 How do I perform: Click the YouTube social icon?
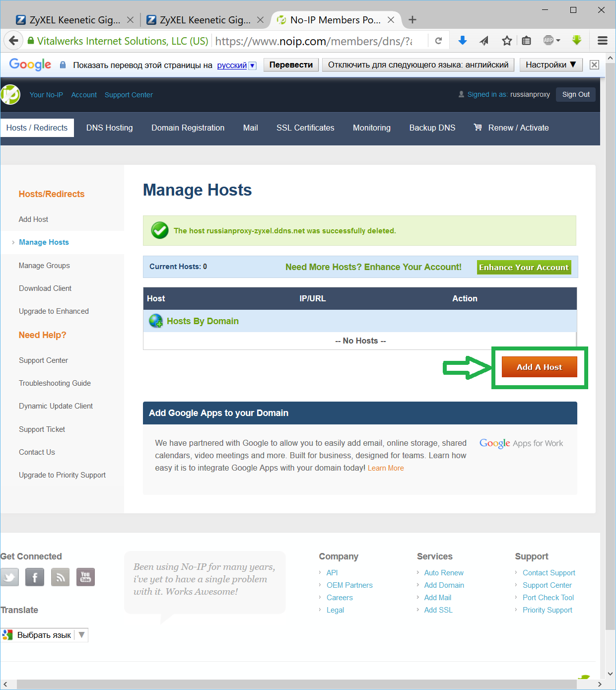click(x=85, y=577)
